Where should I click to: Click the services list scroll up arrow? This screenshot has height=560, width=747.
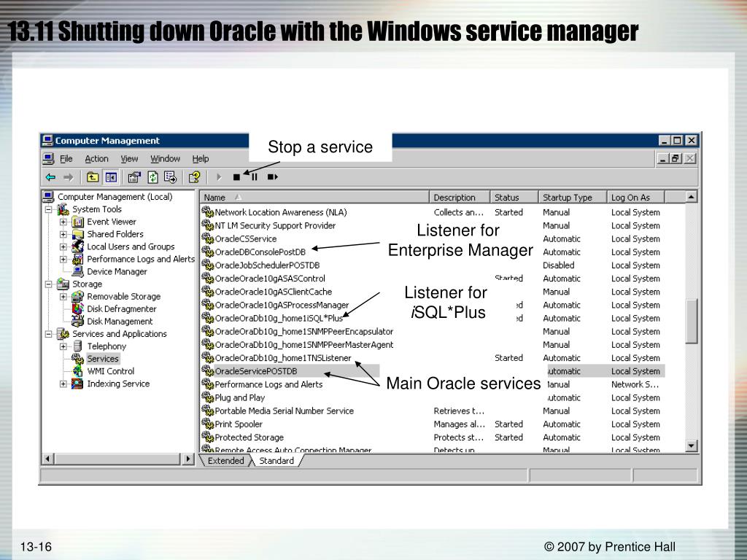(x=692, y=197)
